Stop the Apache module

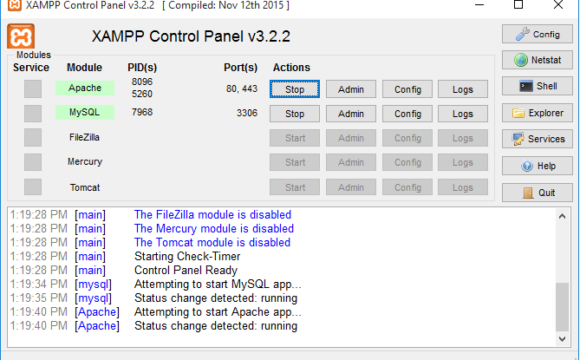(x=294, y=89)
